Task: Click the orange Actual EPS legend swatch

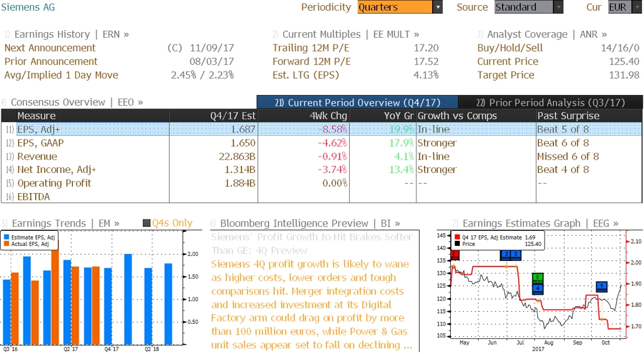Action: click(x=6, y=244)
